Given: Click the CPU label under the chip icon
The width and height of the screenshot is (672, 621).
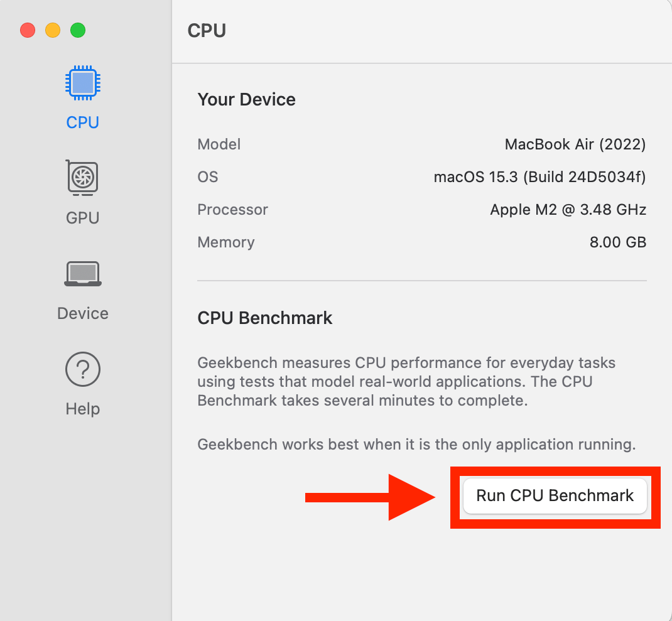Looking at the screenshot, I should (x=82, y=122).
